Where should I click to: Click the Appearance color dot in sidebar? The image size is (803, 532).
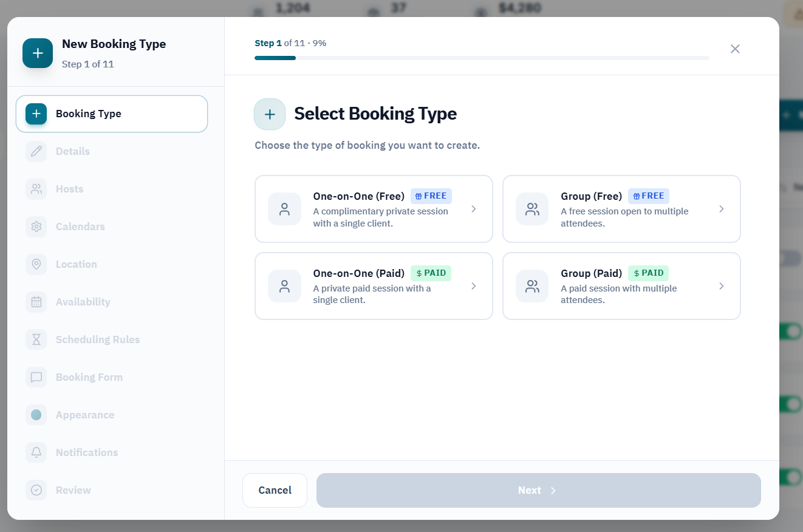click(36, 415)
